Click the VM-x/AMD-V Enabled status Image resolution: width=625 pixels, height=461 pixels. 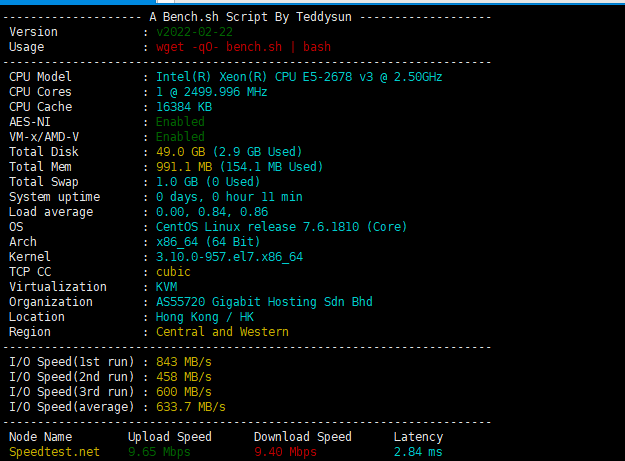coord(180,137)
